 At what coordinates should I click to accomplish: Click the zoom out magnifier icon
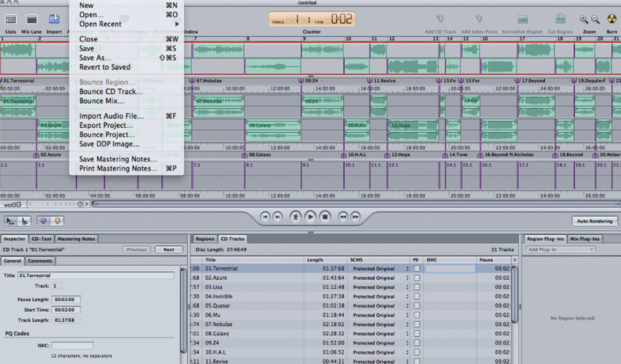tap(595, 19)
